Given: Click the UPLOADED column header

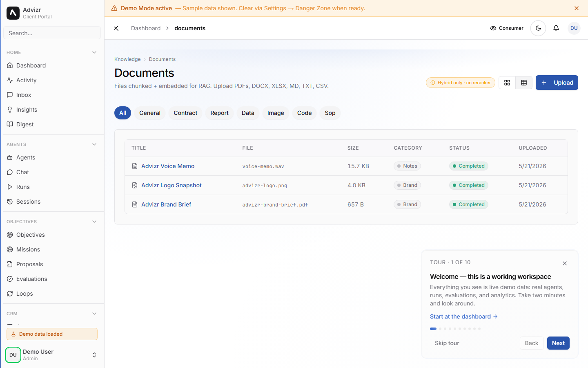Looking at the screenshot, I should tap(533, 148).
